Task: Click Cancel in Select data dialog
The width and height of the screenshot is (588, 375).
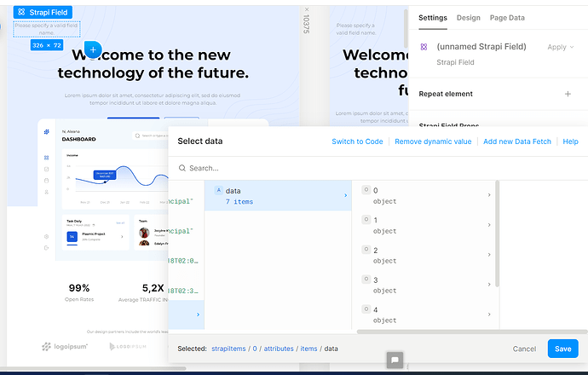Action: point(524,349)
